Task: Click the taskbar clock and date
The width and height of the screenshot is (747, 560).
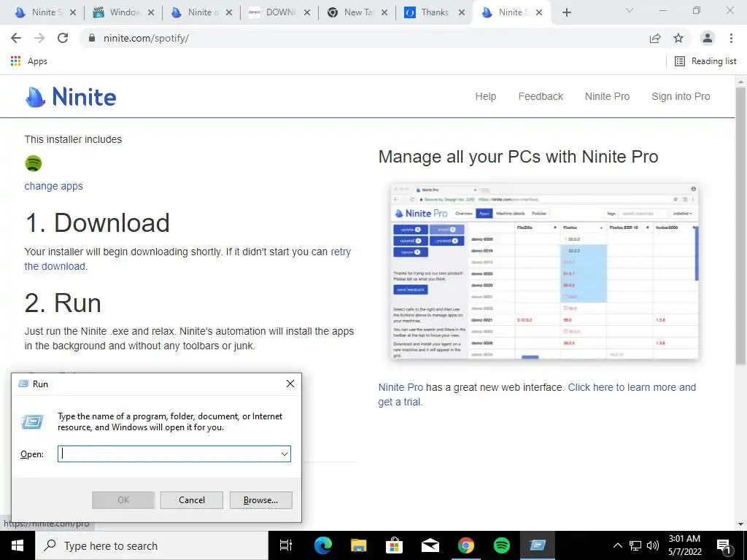Action: [684, 545]
